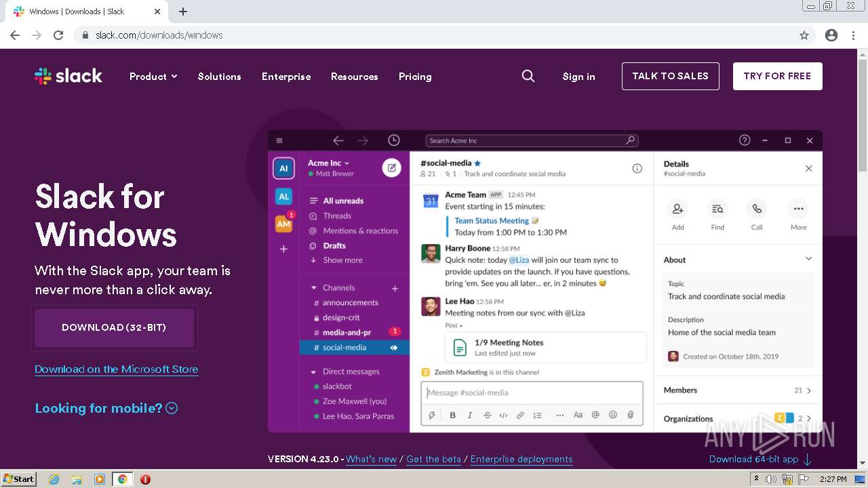868x488 pixels.
Task: Open the Windows Start button
Action: coord(19,479)
